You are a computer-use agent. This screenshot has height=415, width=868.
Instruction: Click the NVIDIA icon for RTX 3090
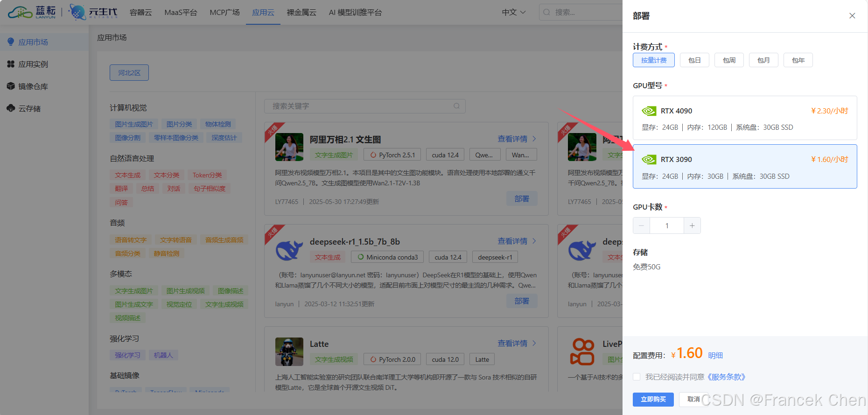(x=649, y=160)
